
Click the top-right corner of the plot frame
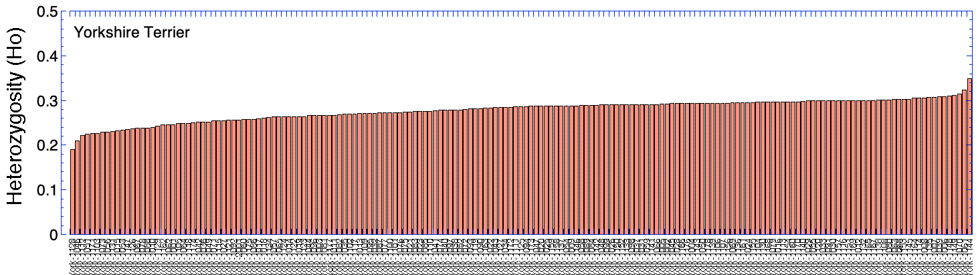(x=972, y=11)
